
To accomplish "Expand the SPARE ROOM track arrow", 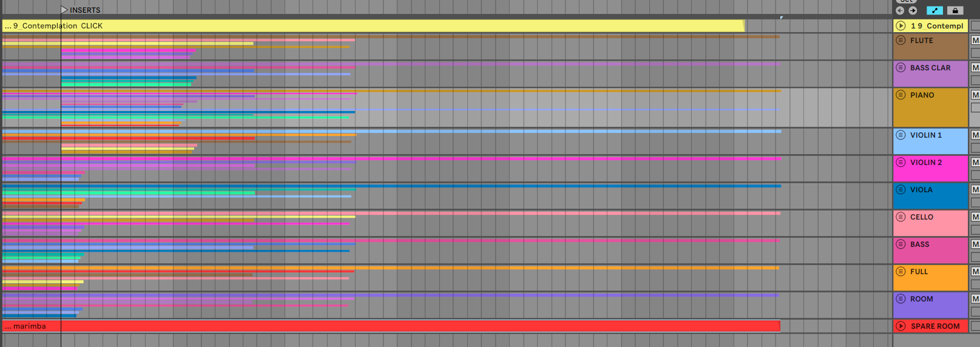I will (x=901, y=326).
